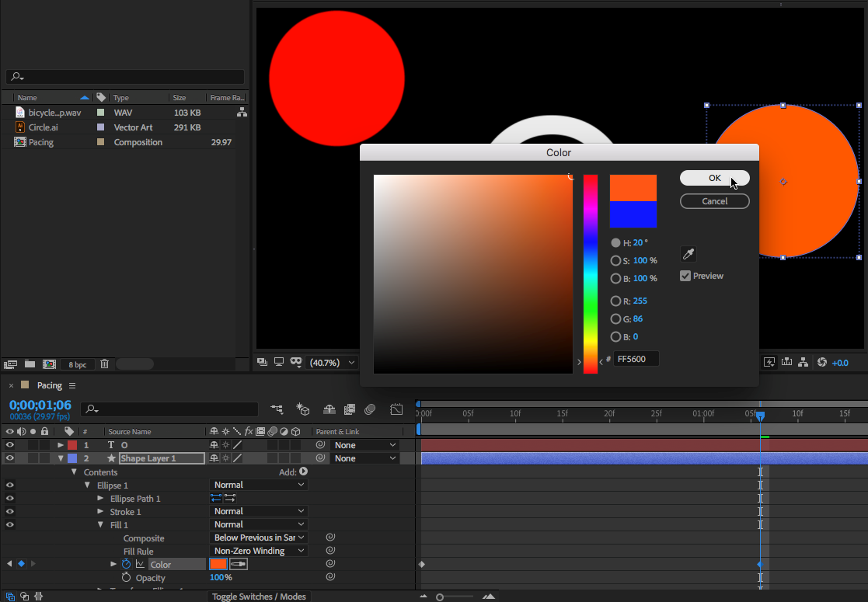
Task: Select the H hue radio button
Action: point(615,243)
